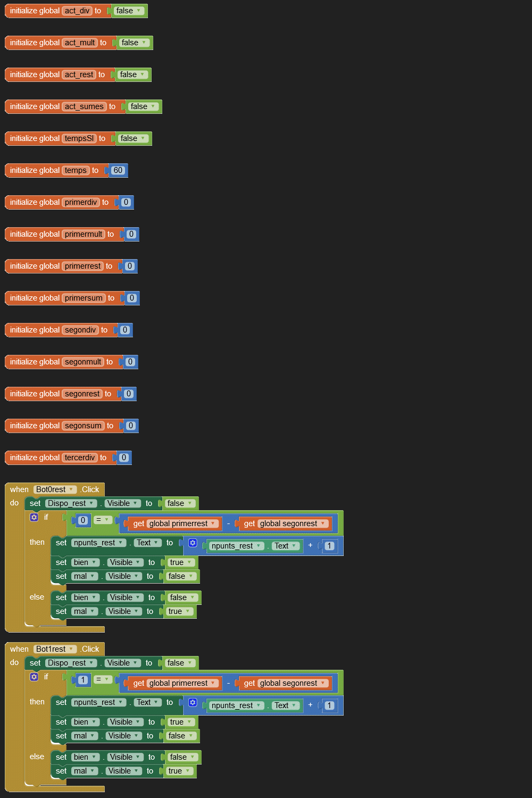Open Bot0rest component dropdown in click event
This screenshot has height=798, width=532.
tap(71, 490)
